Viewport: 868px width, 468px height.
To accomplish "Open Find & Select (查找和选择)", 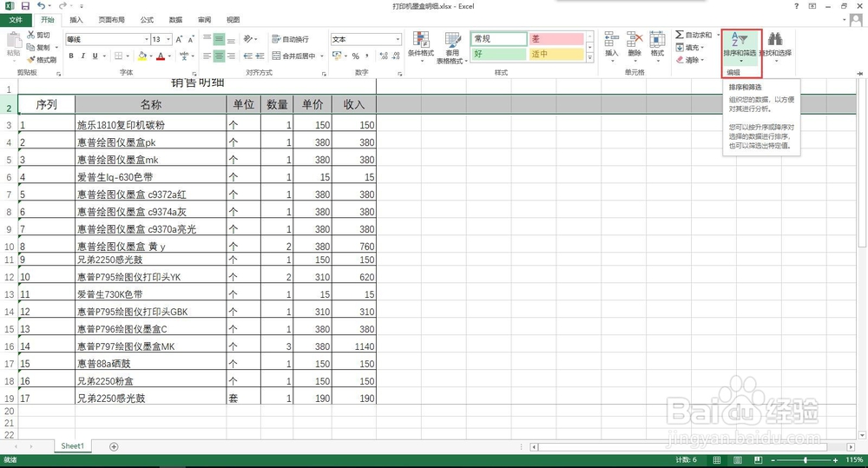I will (x=775, y=46).
